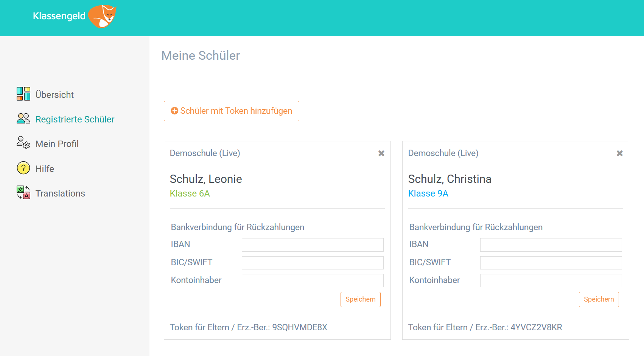Click BIC/SWIFT field for Christina

[x=551, y=263]
